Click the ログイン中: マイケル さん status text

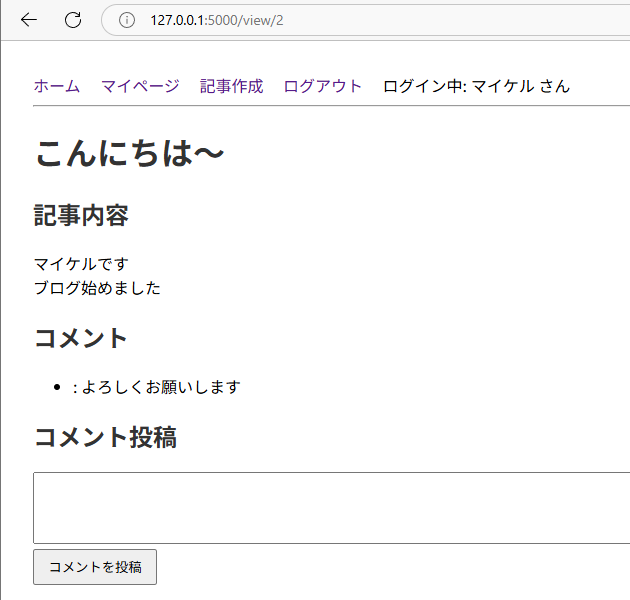pyautogui.click(x=476, y=86)
